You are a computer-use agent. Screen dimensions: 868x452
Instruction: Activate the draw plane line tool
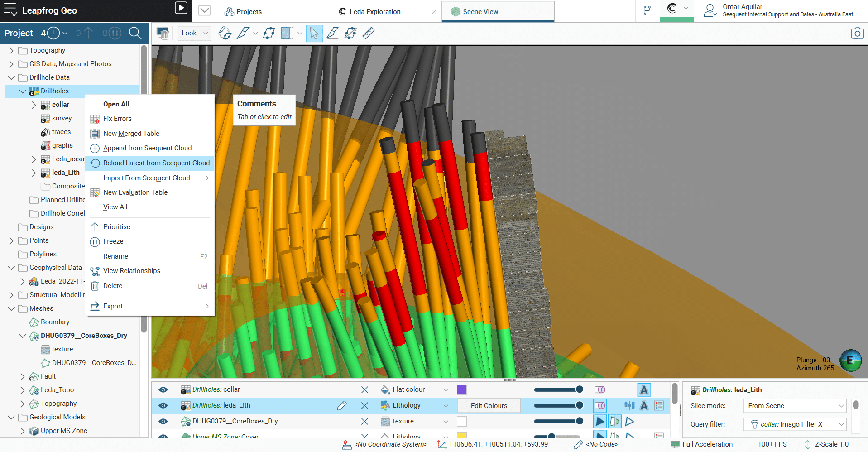click(x=332, y=33)
